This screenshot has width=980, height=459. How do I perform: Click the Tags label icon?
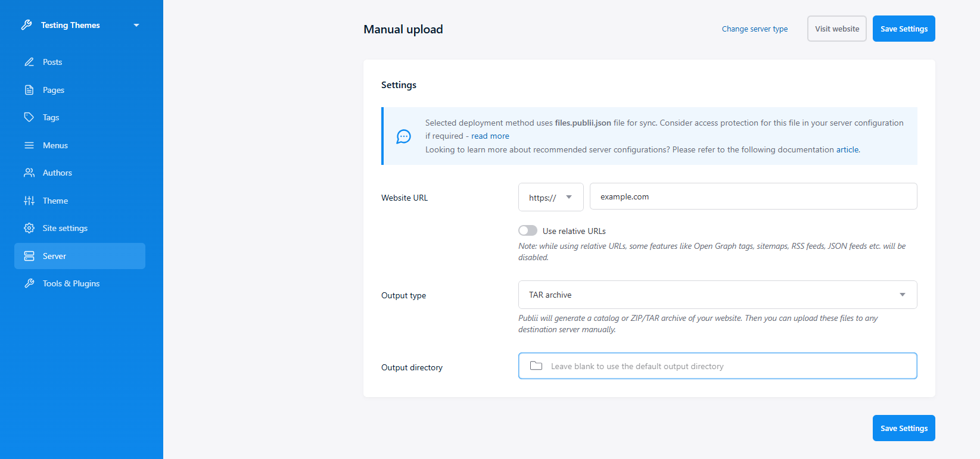[x=29, y=117]
